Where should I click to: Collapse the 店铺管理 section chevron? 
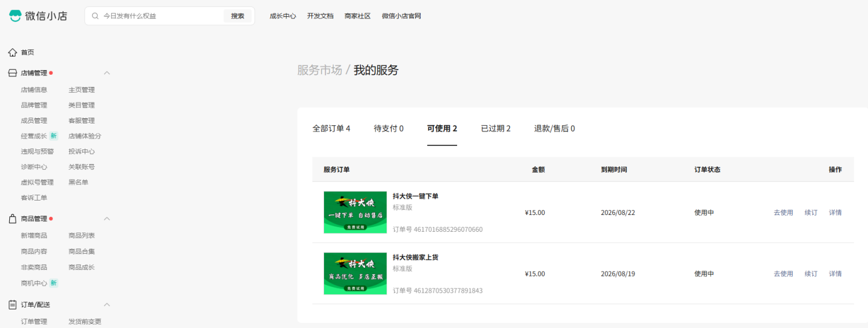106,73
